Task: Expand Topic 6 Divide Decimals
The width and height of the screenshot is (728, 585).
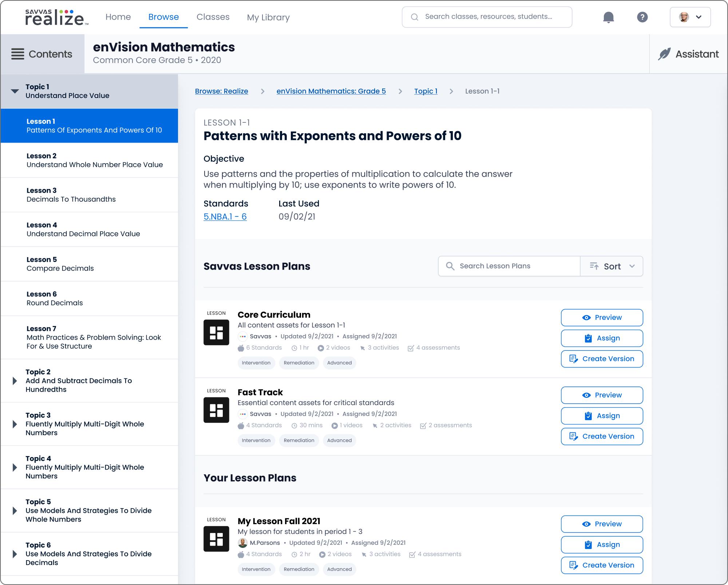Action: click(x=15, y=554)
